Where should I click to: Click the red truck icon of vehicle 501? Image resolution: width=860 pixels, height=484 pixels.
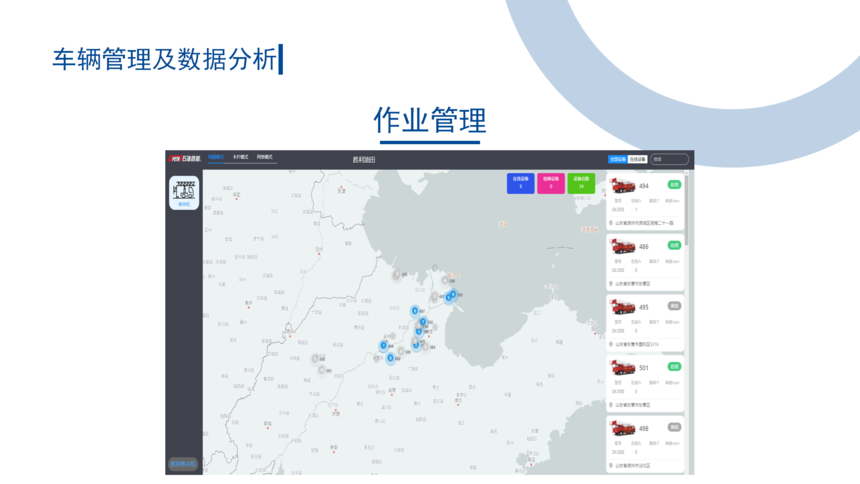[x=624, y=368]
